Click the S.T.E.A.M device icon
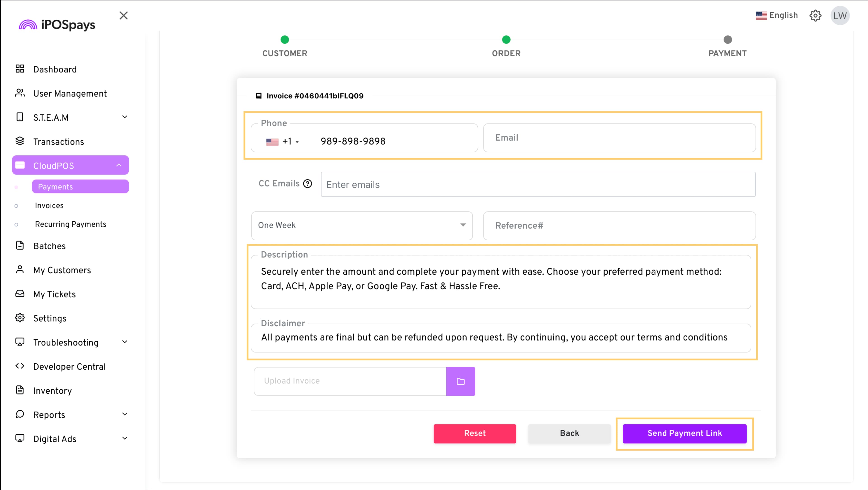This screenshot has height=490, width=868. pyautogui.click(x=20, y=117)
